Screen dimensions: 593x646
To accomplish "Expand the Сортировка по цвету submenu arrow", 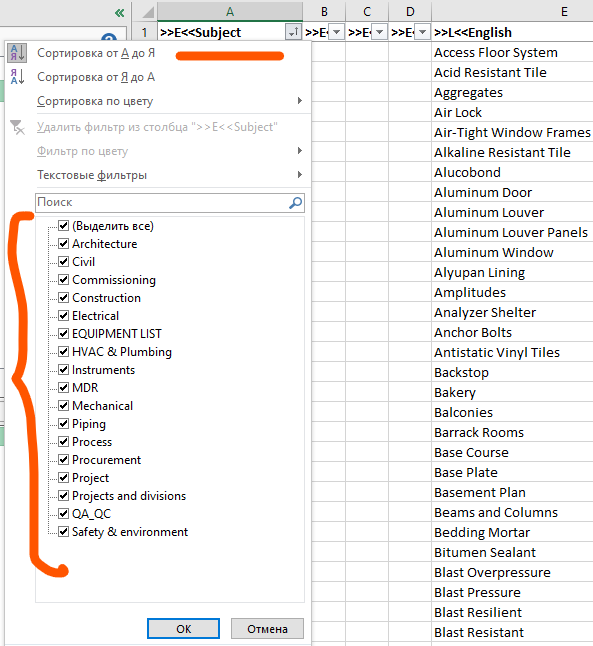I will click(x=300, y=101).
